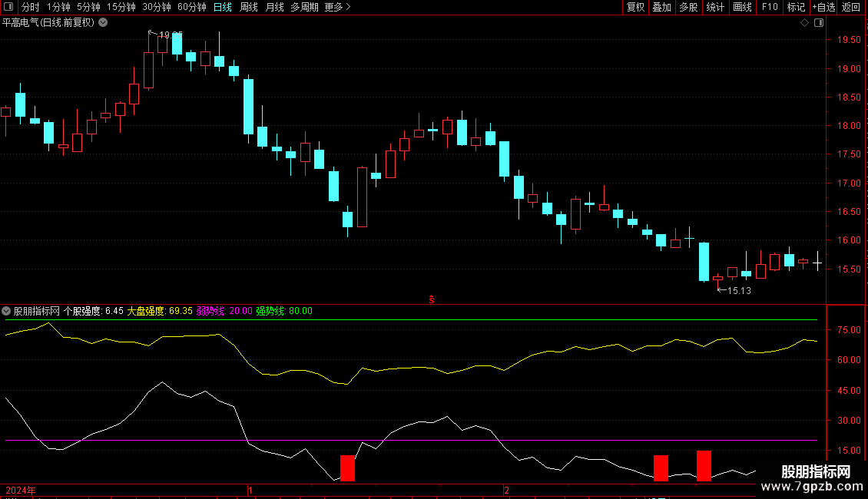Click the diamond marker icon above price axis
Screen dimensions: 868x499
coord(804,22)
